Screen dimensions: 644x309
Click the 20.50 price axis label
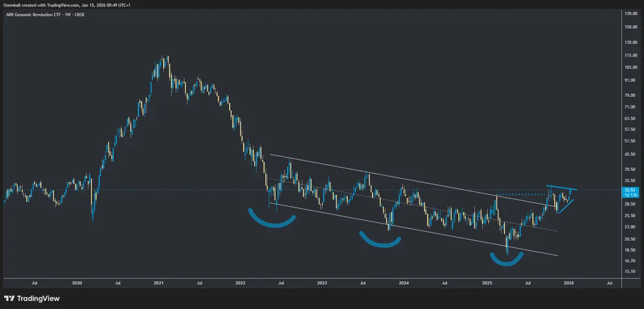tap(631, 239)
